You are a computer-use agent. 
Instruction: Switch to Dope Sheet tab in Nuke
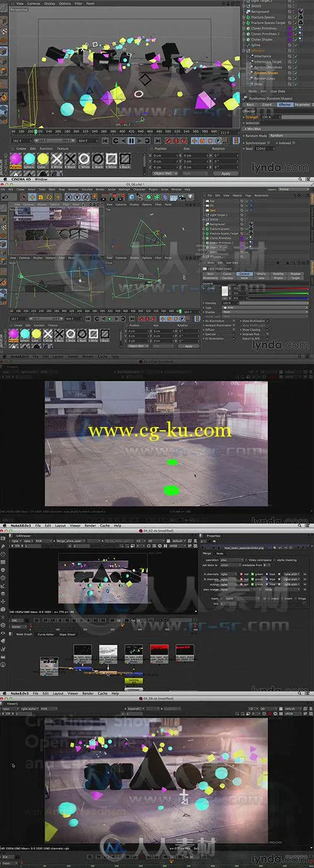[67, 633]
